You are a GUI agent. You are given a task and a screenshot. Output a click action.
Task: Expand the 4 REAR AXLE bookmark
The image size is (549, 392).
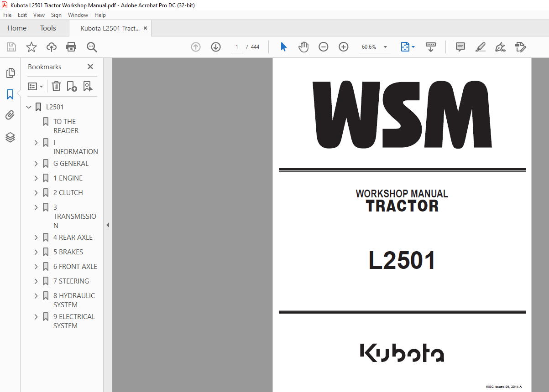coord(36,237)
